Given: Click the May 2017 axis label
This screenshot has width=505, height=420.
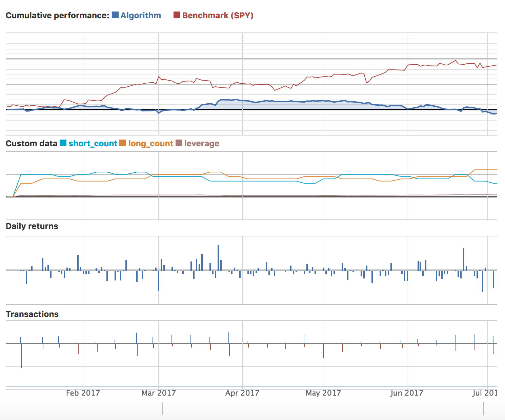Looking at the screenshot, I should [323, 393].
